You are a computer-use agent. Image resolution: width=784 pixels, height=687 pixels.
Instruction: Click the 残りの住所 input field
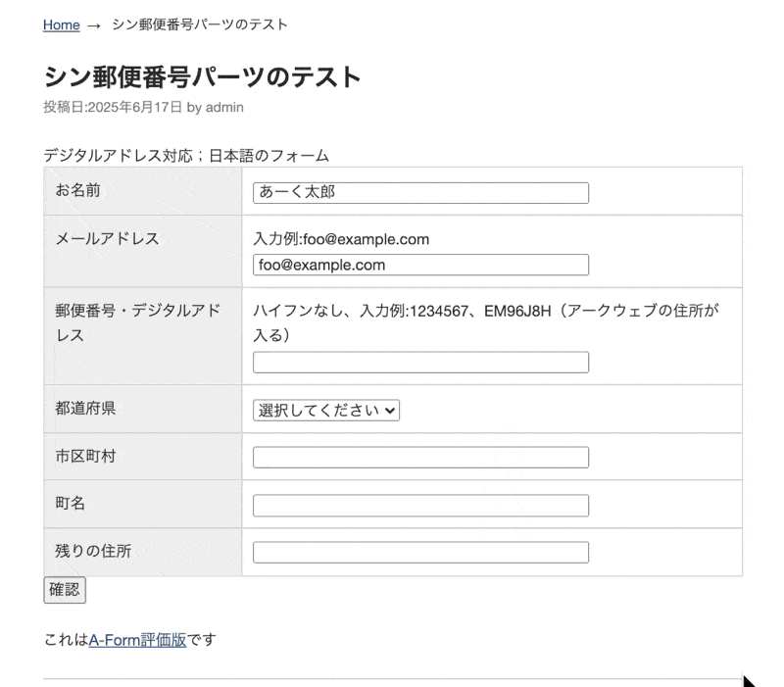(420, 553)
